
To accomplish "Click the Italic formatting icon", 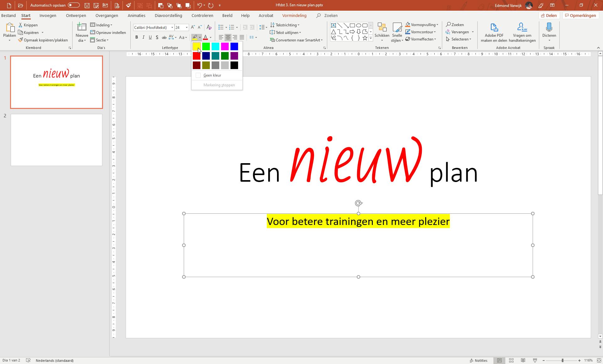I will (144, 37).
